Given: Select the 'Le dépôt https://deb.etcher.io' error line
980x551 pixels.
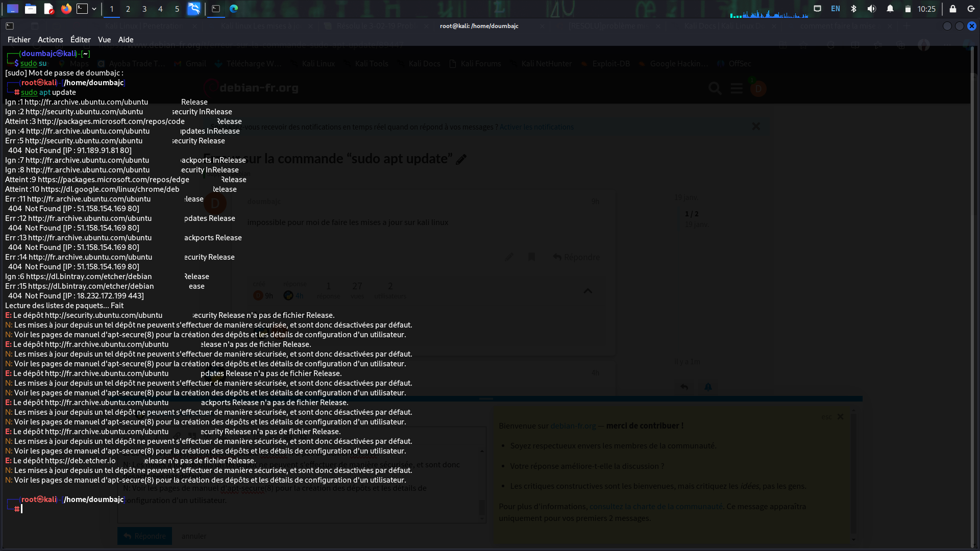Looking at the screenshot, I should [x=131, y=461].
